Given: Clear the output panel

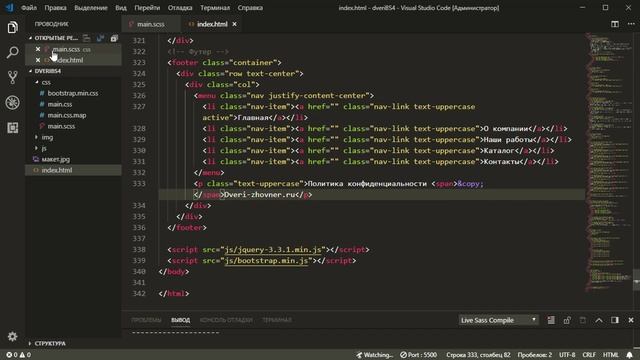Looking at the screenshot, I should pyautogui.click(x=551, y=320).
